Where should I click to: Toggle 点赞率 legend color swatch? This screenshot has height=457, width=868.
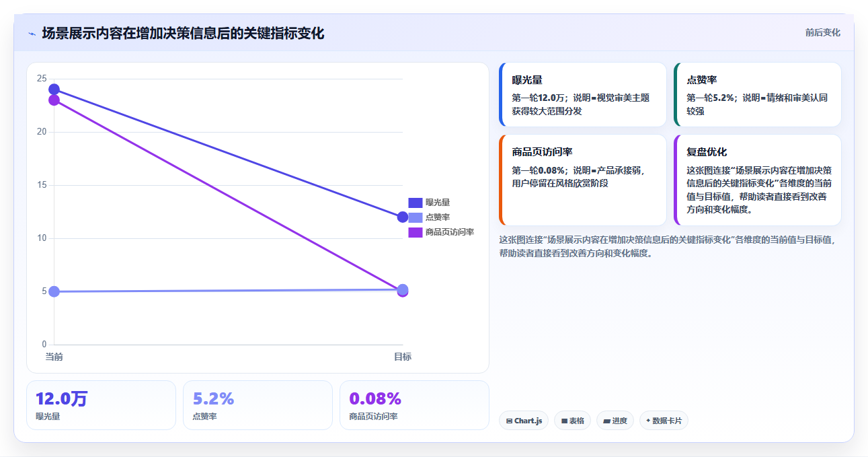[x=415, y=217]
